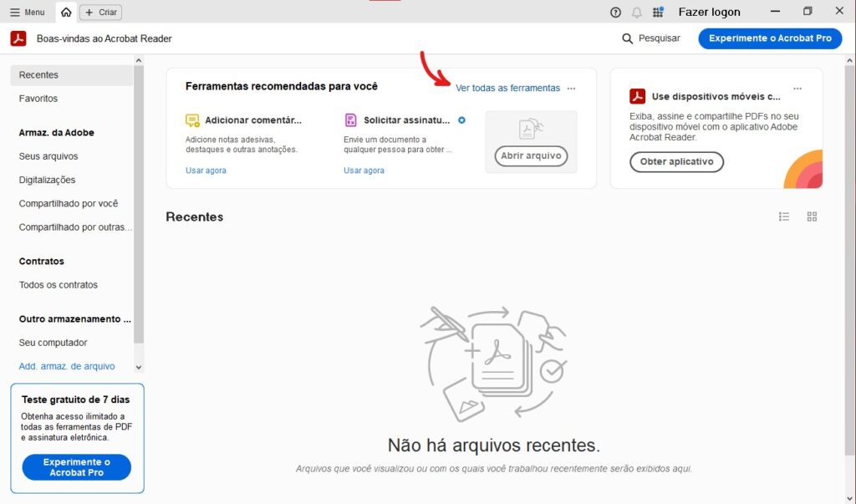Click the Obter aplicativo button
This screenshot has height=504, width=856.
point(676,161)
